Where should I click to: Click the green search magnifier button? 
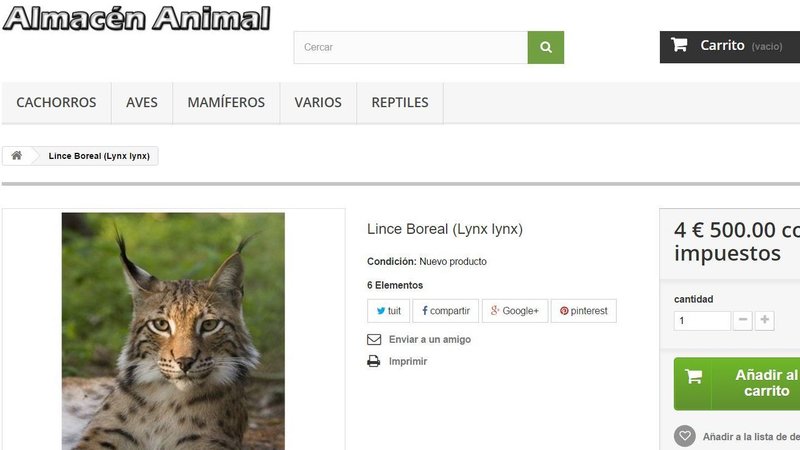[x=546, y=47]
